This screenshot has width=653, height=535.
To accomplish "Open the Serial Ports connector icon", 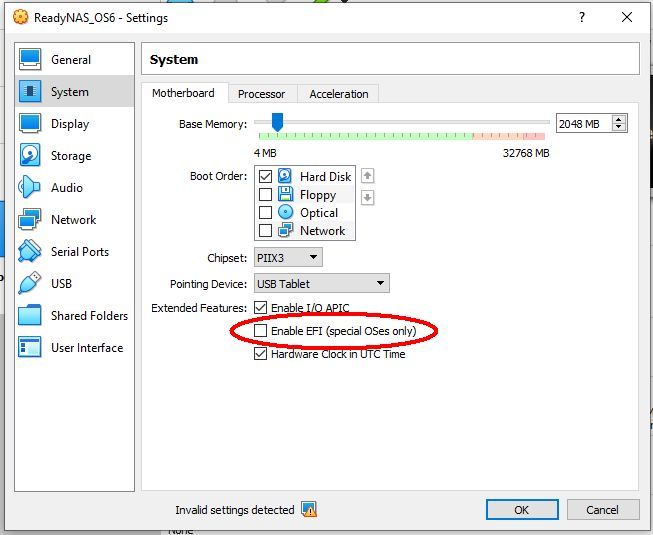I will 30,251.
